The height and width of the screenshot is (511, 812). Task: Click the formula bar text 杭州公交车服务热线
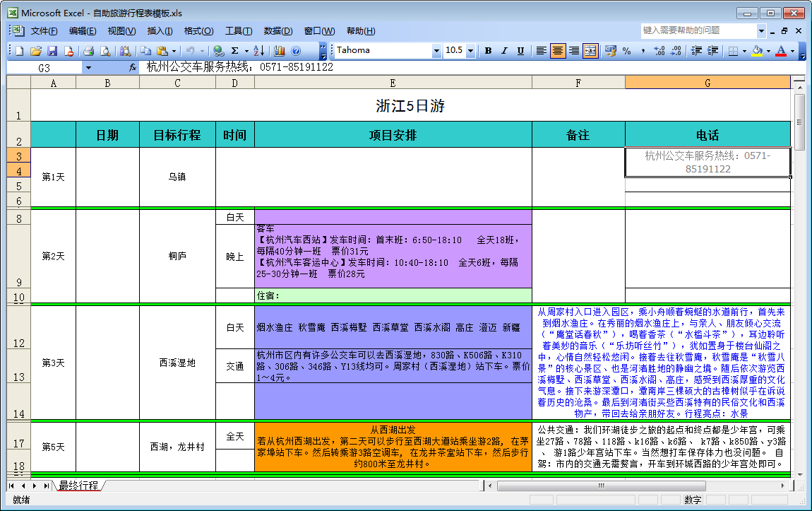coord(198,67)
